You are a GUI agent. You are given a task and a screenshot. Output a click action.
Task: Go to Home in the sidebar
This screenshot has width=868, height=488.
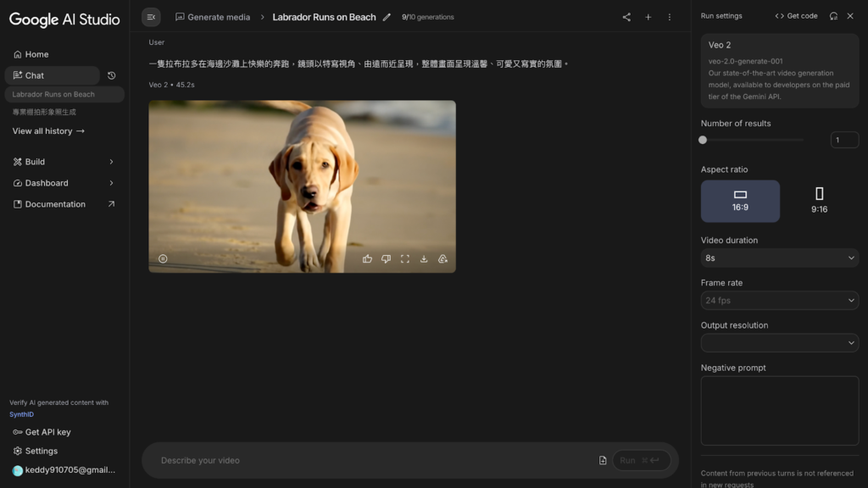pos(36,54)
